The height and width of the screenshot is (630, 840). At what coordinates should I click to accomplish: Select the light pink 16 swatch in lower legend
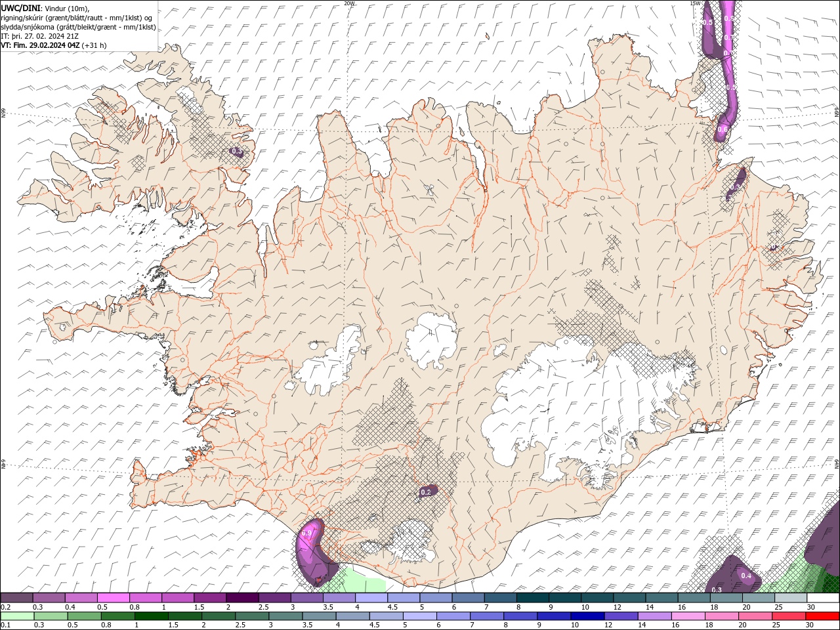coord(688,616)
